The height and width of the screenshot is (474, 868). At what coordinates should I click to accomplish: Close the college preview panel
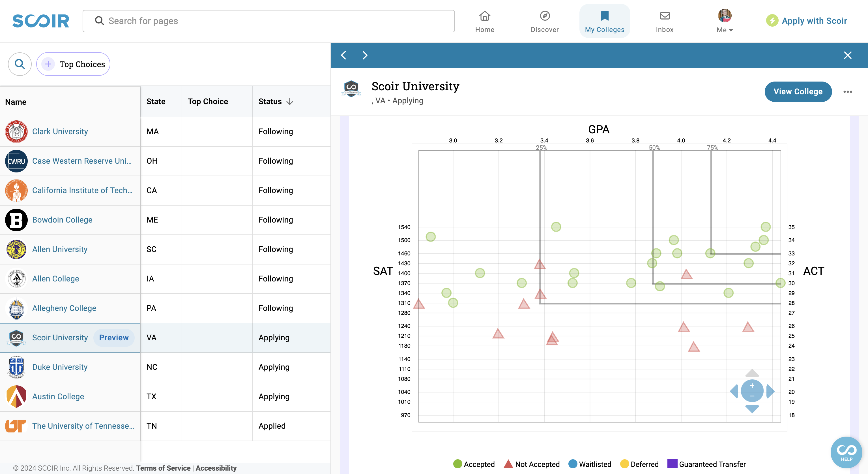(847, 55)
